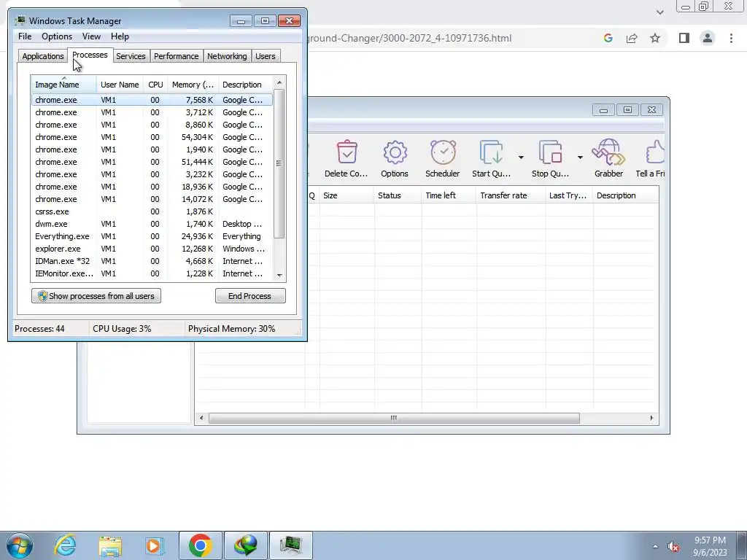Sort processes by User Name column
747x560 pixels.
[x=120, y=85]
